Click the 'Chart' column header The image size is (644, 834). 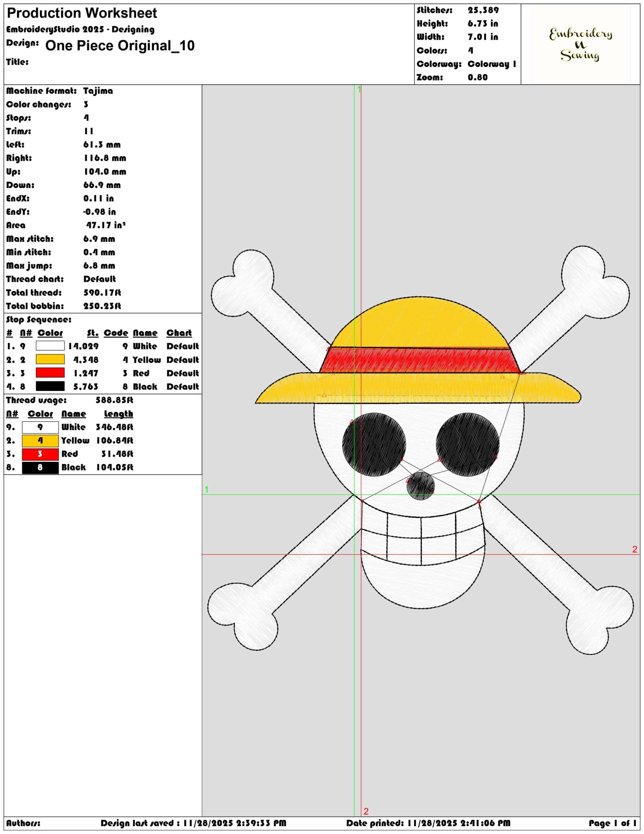pos(179,333)
